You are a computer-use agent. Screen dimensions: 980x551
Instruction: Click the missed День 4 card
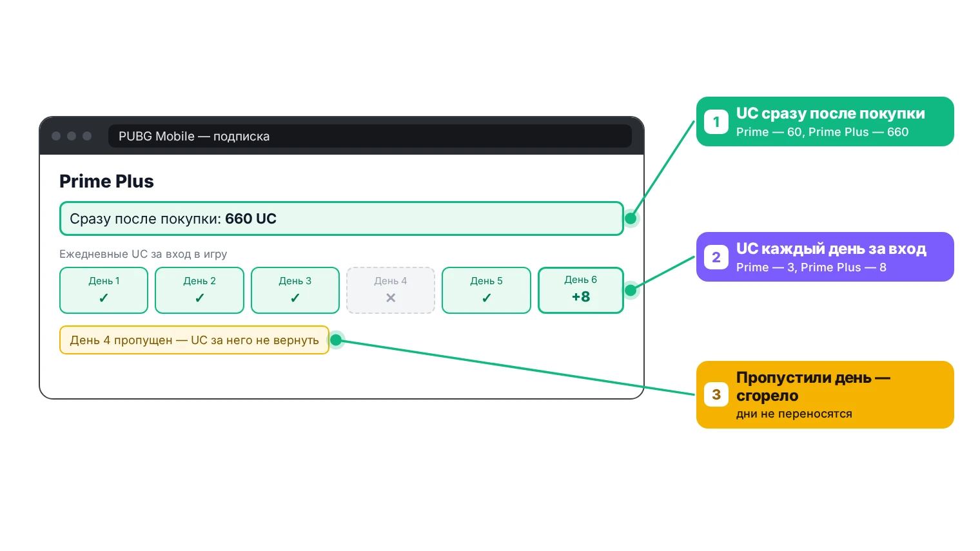click(391, 290)
